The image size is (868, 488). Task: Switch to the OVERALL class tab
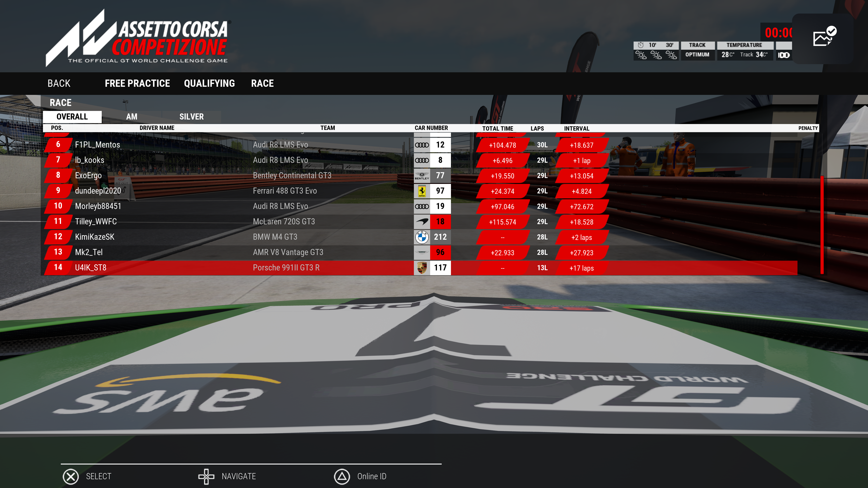(x=72, y=117)
